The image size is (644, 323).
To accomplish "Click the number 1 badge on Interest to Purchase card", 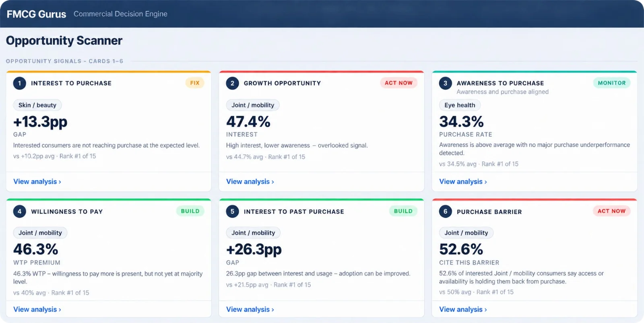I will (19, 83).
